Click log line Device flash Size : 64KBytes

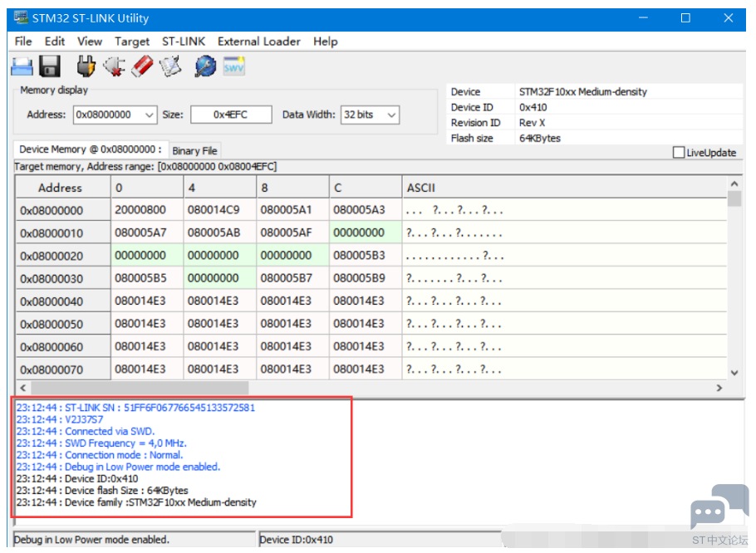[102, 491]
